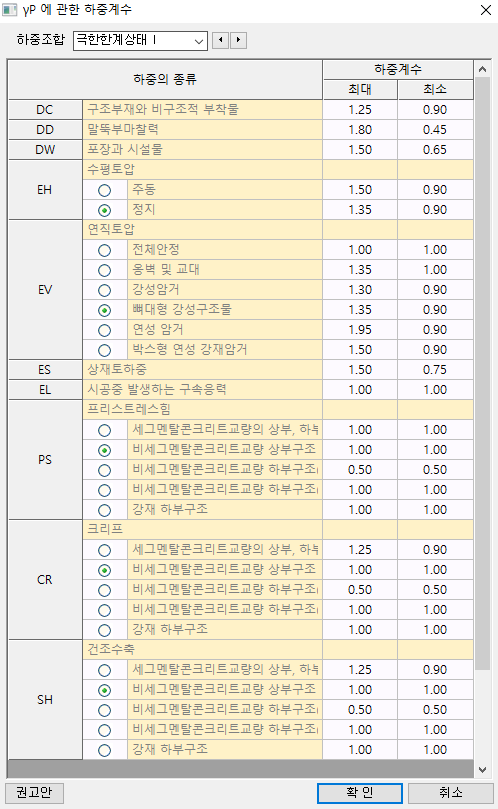Select 세그멘탈콘크리트교량 radio under CR
The image size is (498, 809).
tap(105, 551)
